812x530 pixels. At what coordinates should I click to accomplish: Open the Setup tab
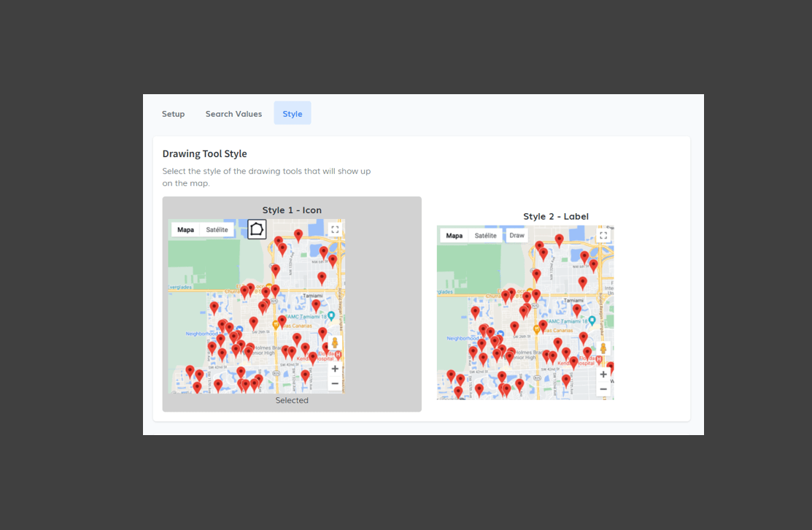173,114
